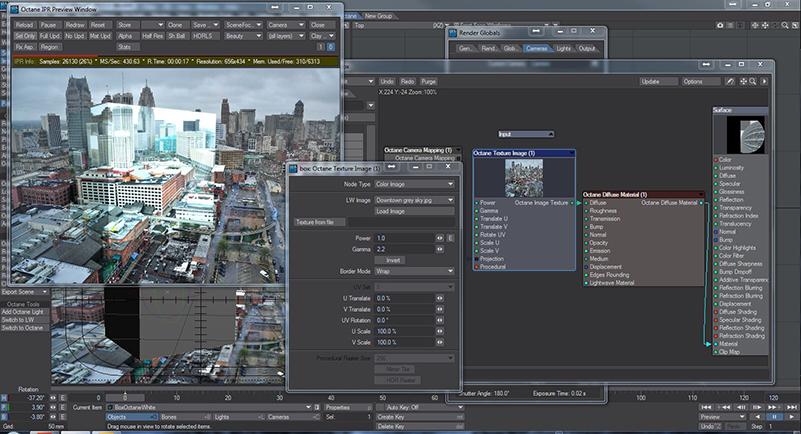Click the E envelope button beside Power

pyautogui.click(x=451, y=238)
